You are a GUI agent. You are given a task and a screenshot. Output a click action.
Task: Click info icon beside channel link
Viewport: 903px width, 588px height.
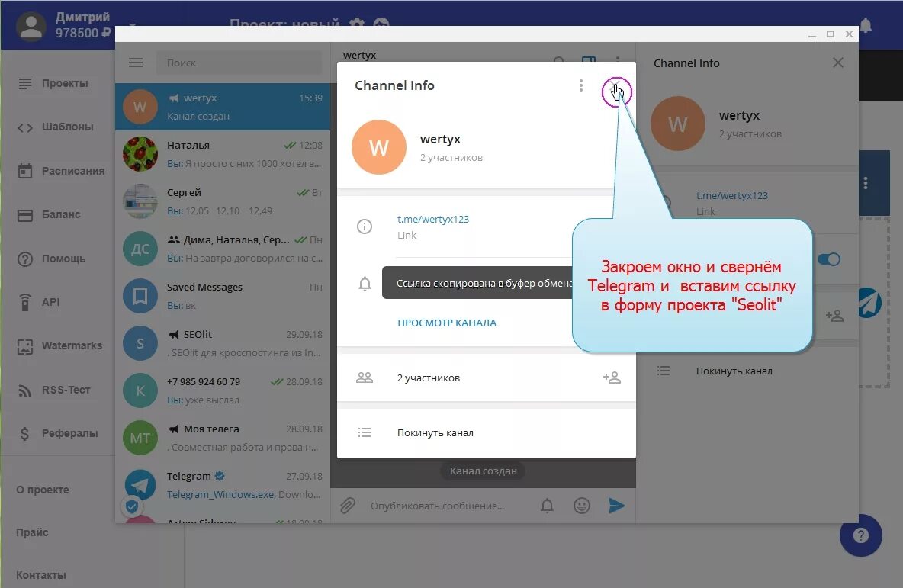point(365,227)
